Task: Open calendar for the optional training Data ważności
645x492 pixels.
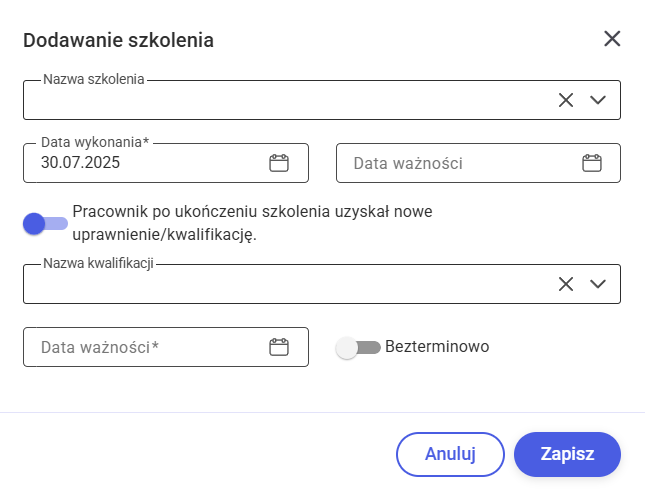Action: 592,163
